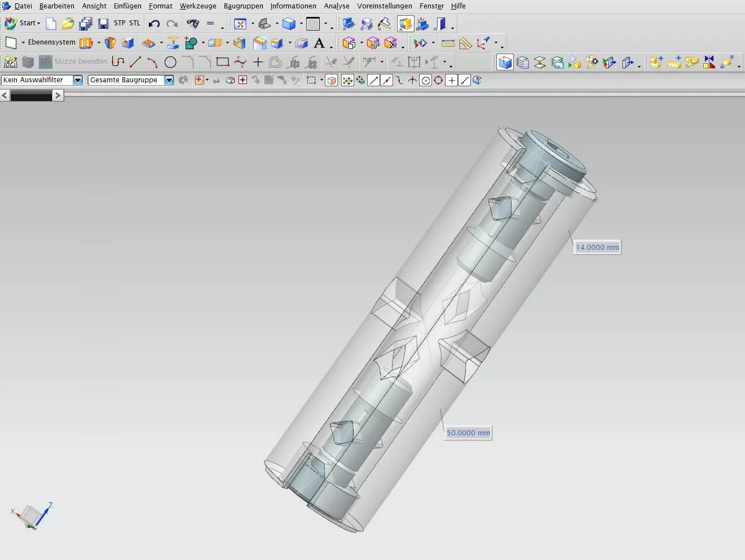Click the 50.0000 mm dimension field
This screenshot has width=745, height=560.
tap(468, 433)
